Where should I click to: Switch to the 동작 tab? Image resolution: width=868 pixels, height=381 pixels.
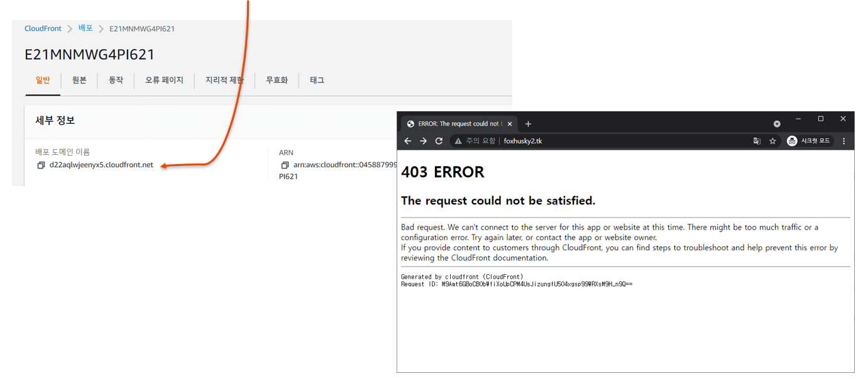point(116,80)
